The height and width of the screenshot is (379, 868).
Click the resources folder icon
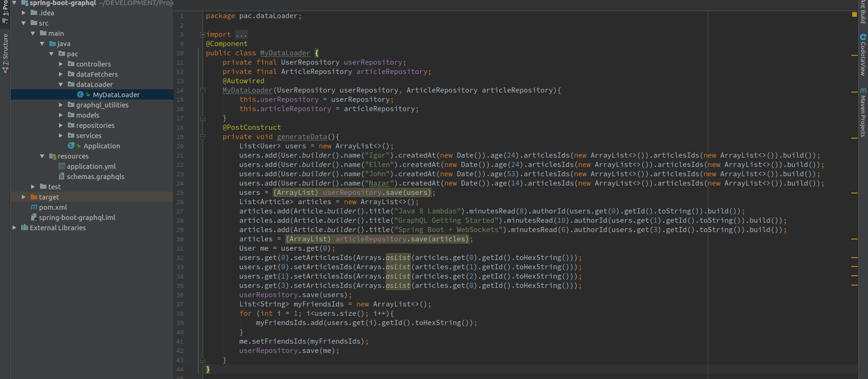[53, 156]
